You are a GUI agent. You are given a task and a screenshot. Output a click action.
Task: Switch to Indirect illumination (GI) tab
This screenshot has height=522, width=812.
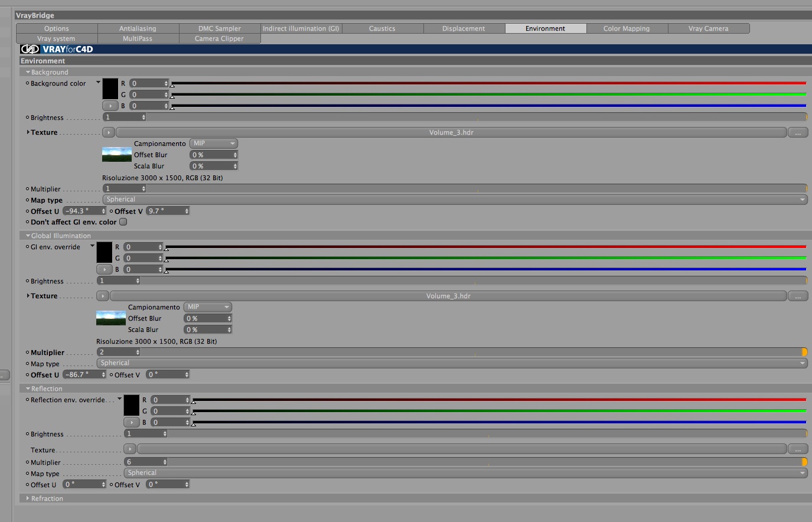coord(301,28)
